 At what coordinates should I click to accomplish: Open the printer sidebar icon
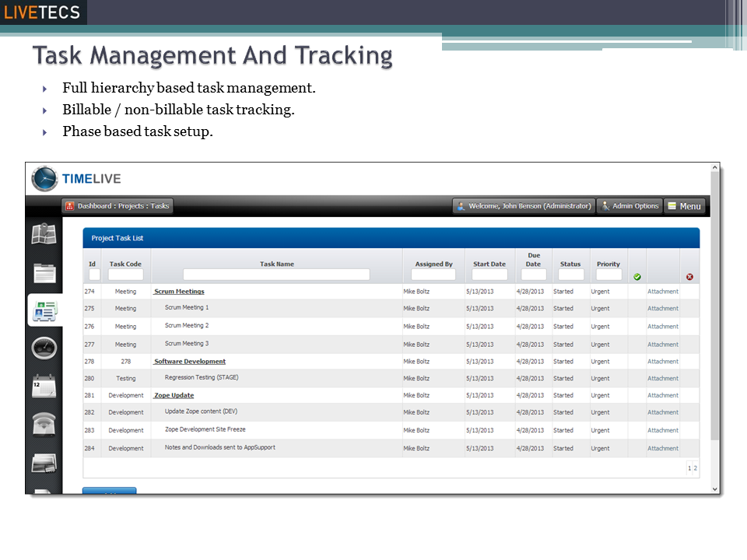pyautogui.click(x=44, y=463)
